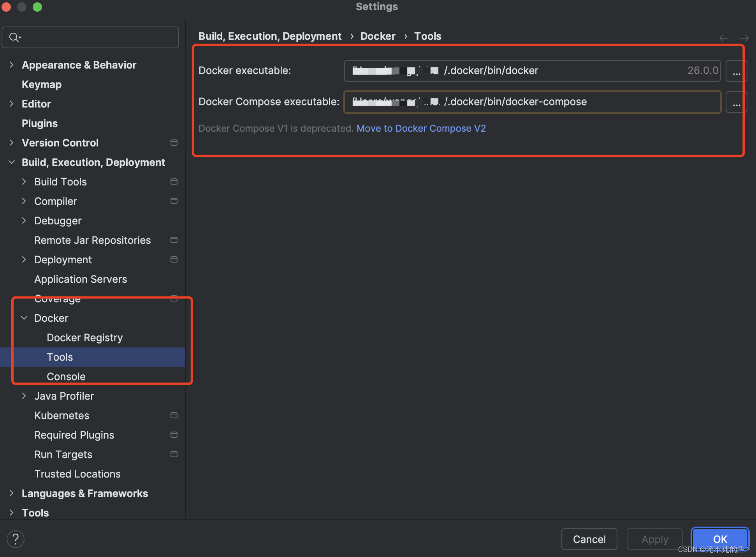This screenshot has width=756, height=557.
Task: Expand Languages & Frameworks section
Action: point(12,493)
